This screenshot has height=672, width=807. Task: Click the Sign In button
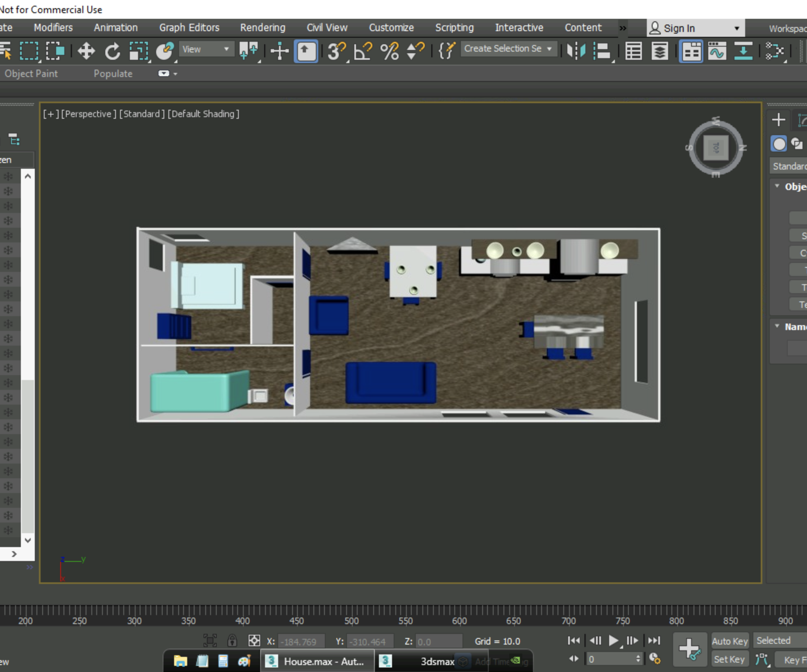[x=678, y=28]
